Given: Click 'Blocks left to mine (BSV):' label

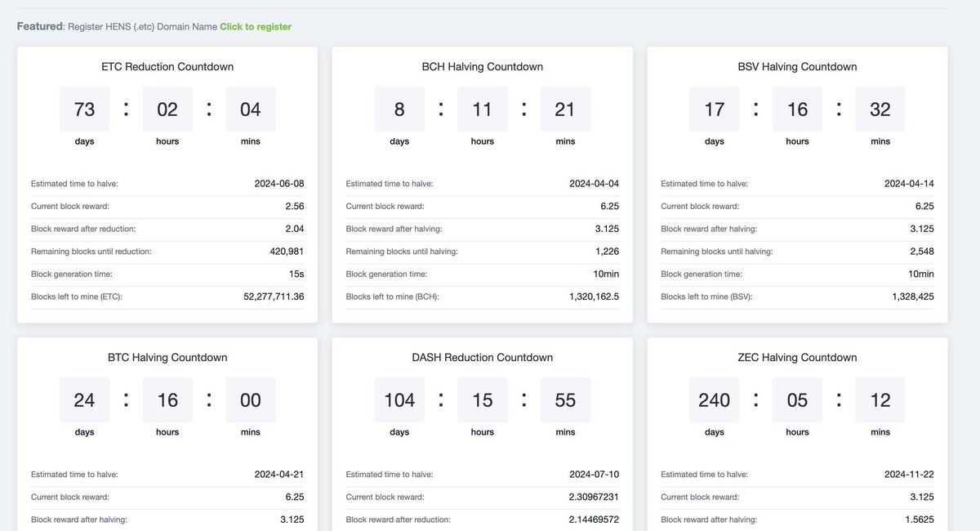Looking at the screenshot, I should (707, 297).
